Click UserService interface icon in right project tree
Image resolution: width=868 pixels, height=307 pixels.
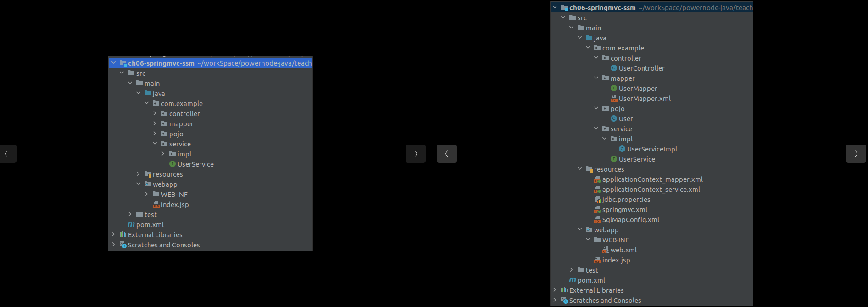click(x=613, y=159)
